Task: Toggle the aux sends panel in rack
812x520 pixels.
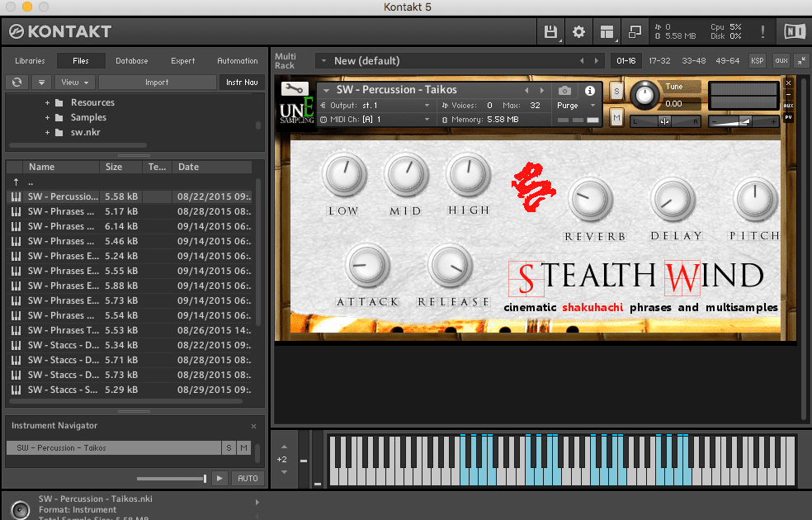Action: (781, 60)
